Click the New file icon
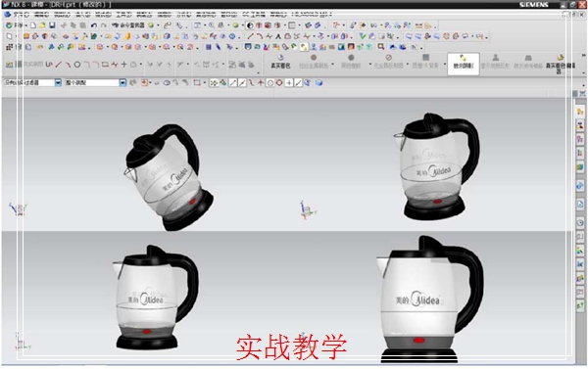The height and width of the screenshot is (369, 588). (x=33, y=25)
